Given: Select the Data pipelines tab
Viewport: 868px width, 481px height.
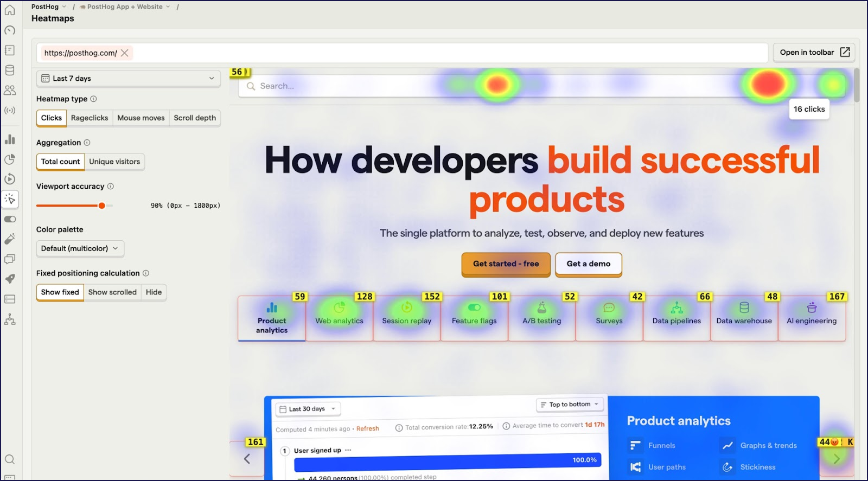Looking at the screenshot, I should 677,319.
